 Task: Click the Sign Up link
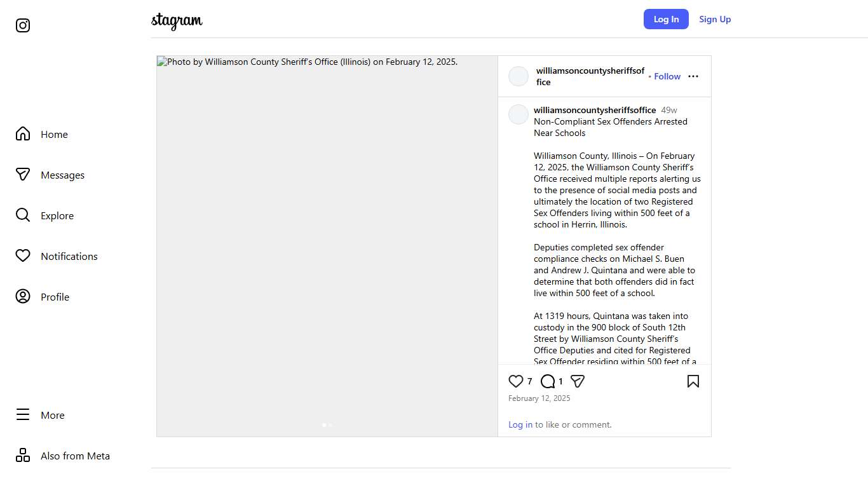point(715,19)
